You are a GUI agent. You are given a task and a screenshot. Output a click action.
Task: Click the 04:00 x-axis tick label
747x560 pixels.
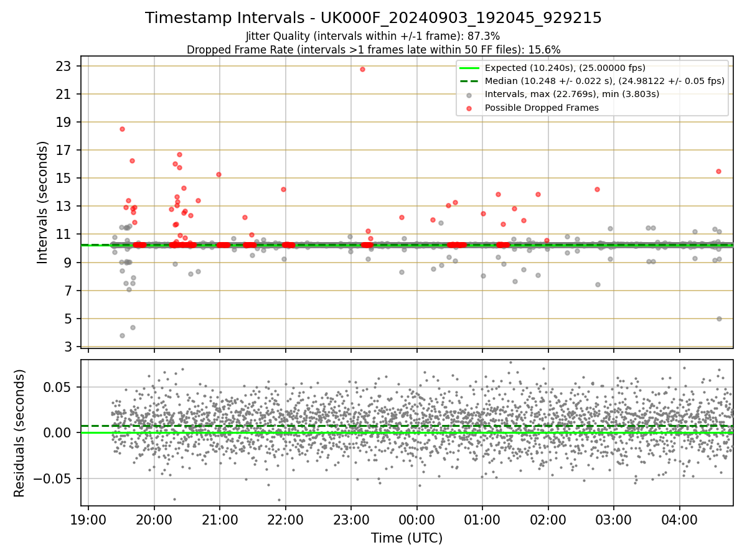[x=679, y=520]
